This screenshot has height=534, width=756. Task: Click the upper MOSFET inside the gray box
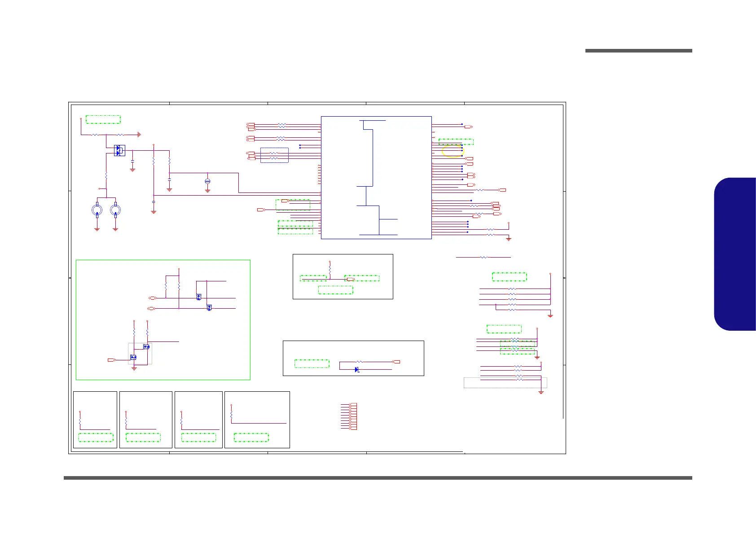tap(146, 347)
